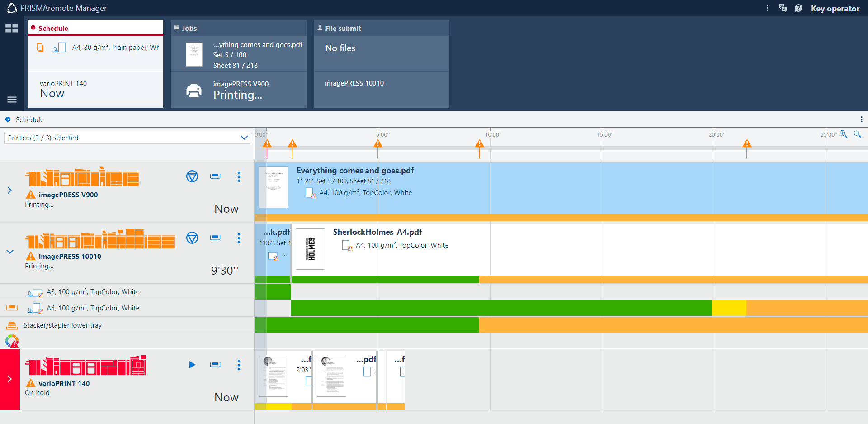Click the orange paper tray icon beside A4 media row
This screenshot has width=868, height=424.
coord(12,308)
